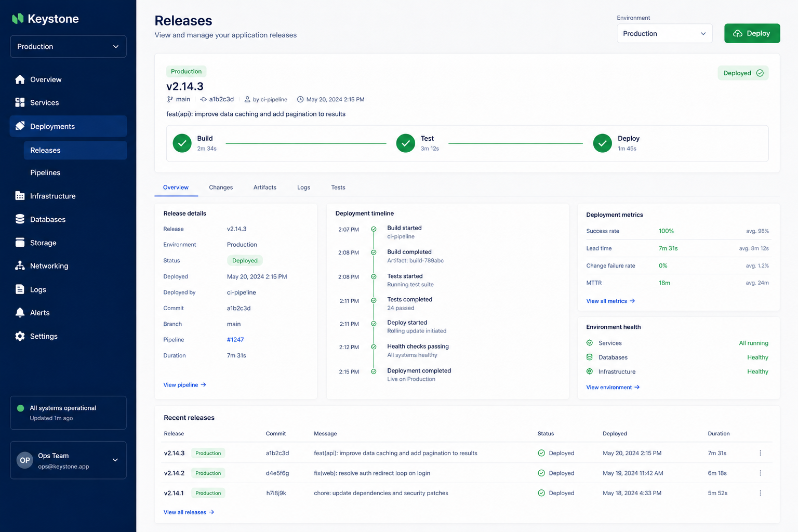Open the View all releases link

click(x=189, y=512)
